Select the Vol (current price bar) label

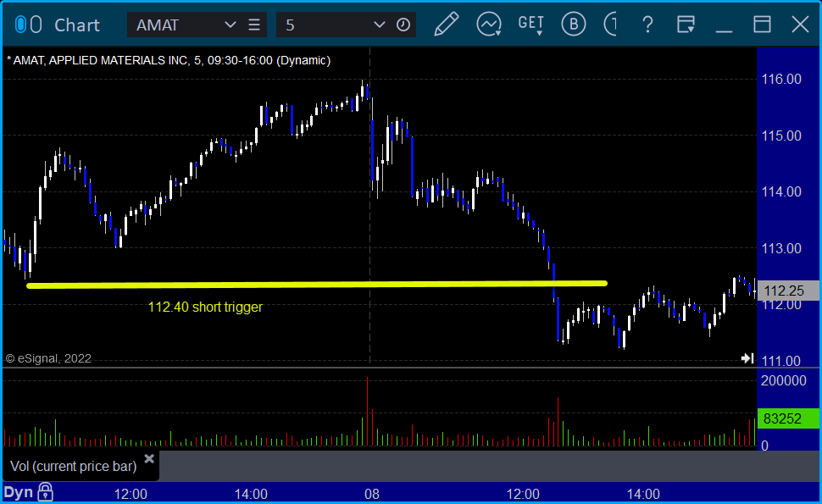74,466
